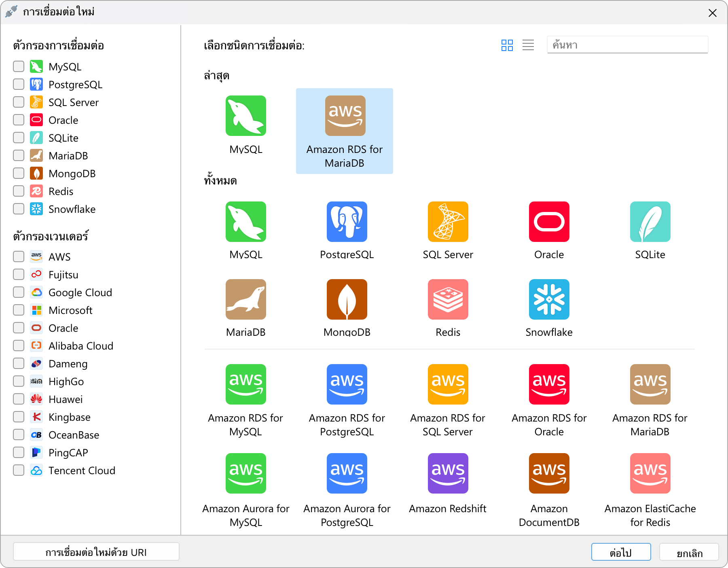The image size is (728, 568).
Task: Select Amazon Aurora for MySQL icon
Action: 246,473
